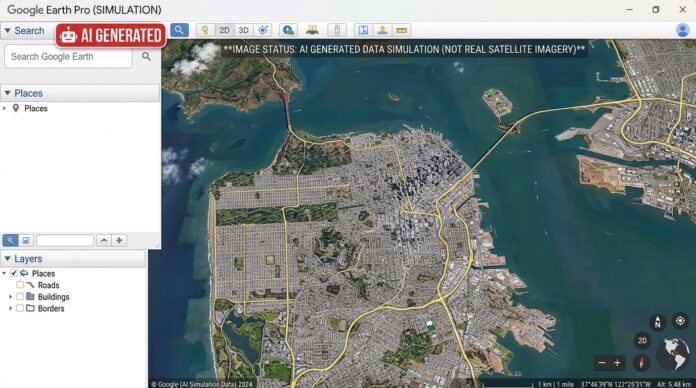This screenshot has width=696, height=388.
Task: Toggle the split-panel sidebar icon
Action: coord(363,30)
